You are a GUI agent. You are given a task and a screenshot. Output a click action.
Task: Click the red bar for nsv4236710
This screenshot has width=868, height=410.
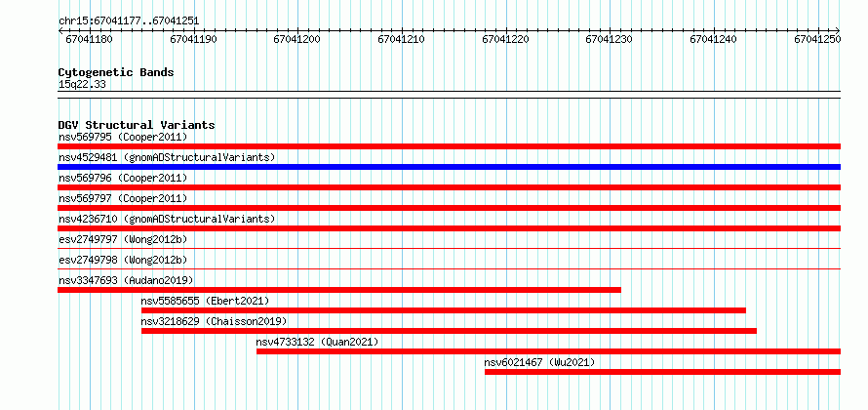point(449,228)
